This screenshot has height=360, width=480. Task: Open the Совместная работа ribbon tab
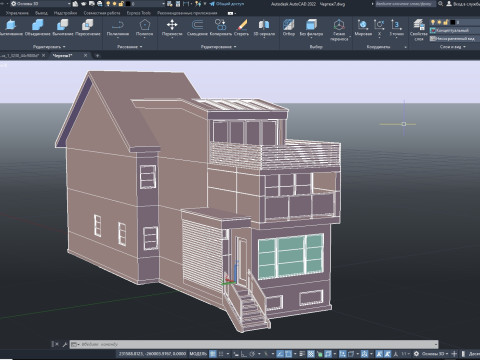(102, 13)
